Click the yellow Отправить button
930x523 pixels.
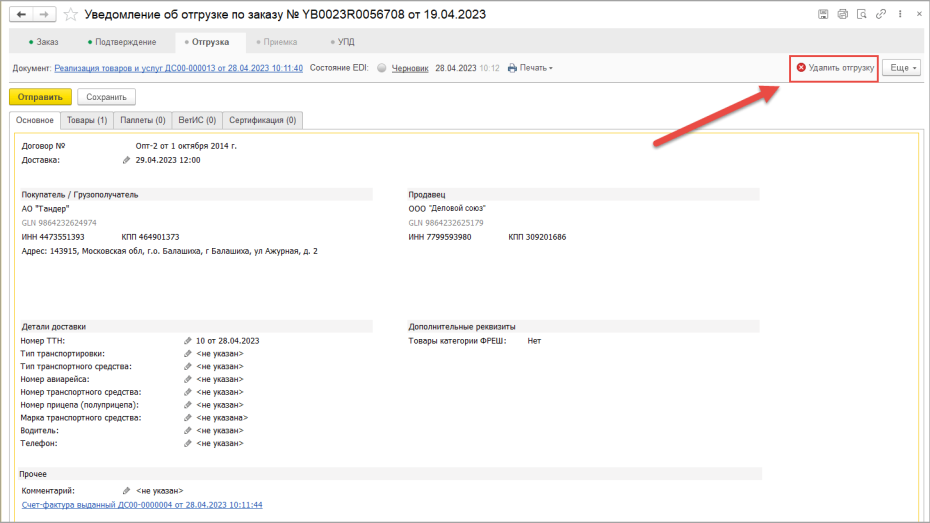coord(40,97)
